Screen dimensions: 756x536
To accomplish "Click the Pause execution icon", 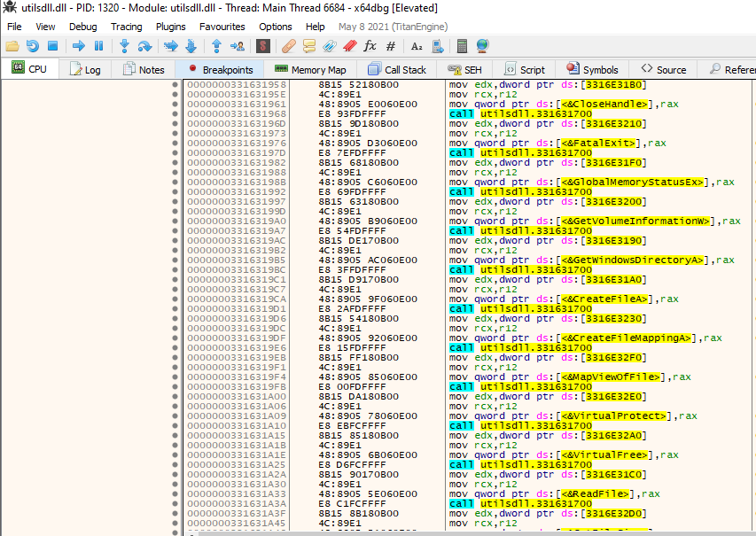I will click(x=99, y=46).
